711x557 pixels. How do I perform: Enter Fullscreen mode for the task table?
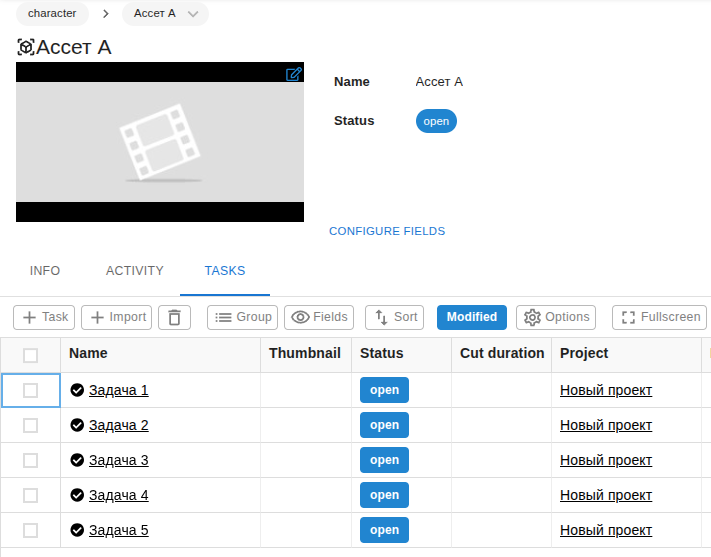659,317
